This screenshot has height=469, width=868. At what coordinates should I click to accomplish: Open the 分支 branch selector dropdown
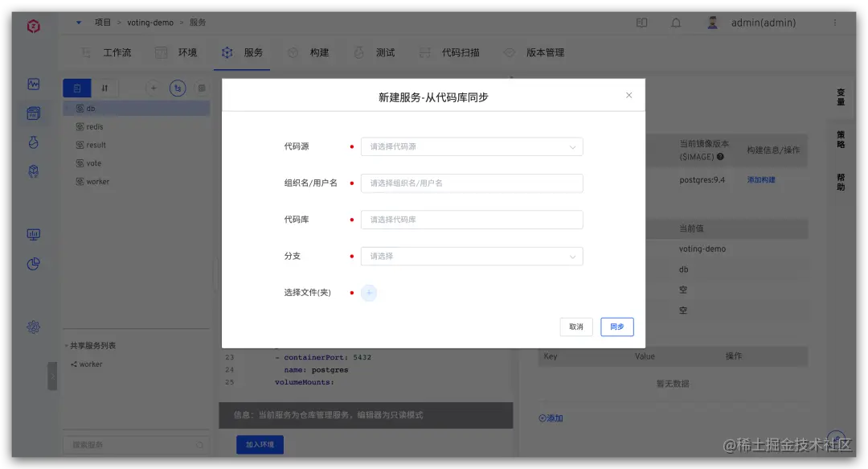472,256
